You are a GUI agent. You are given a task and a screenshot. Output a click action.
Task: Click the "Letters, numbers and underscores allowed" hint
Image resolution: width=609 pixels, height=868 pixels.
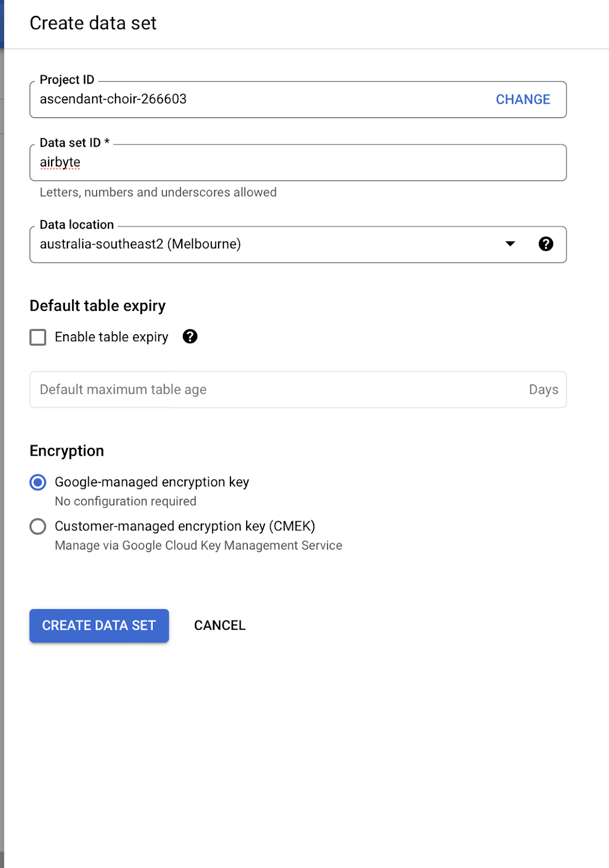(158, 192)
